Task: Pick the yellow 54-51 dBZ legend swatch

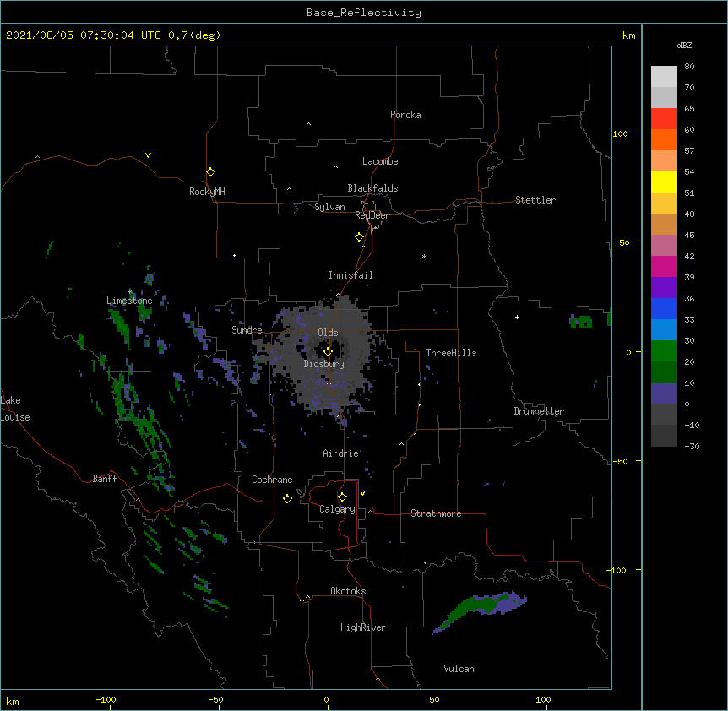Action: [x=664, y=182]
